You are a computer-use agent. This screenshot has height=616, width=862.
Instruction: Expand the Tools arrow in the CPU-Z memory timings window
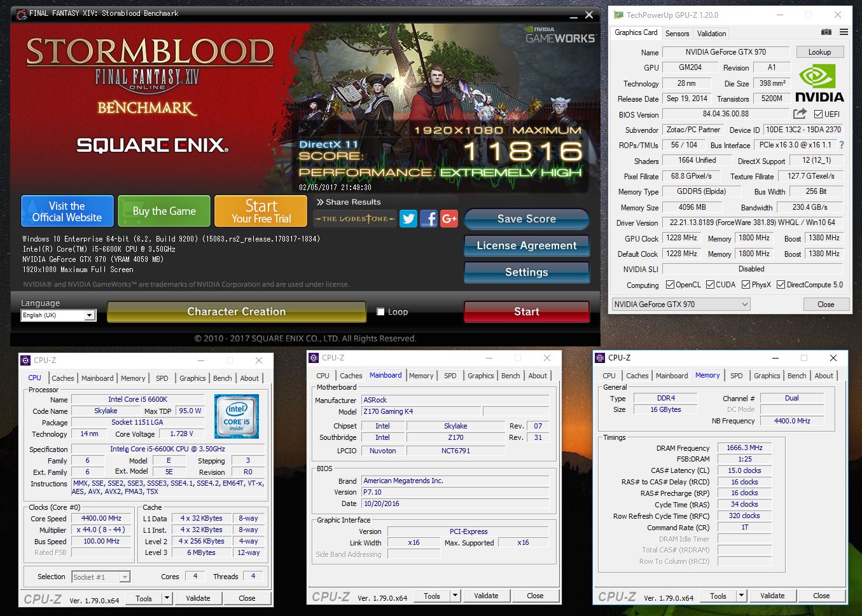point(741,596)
